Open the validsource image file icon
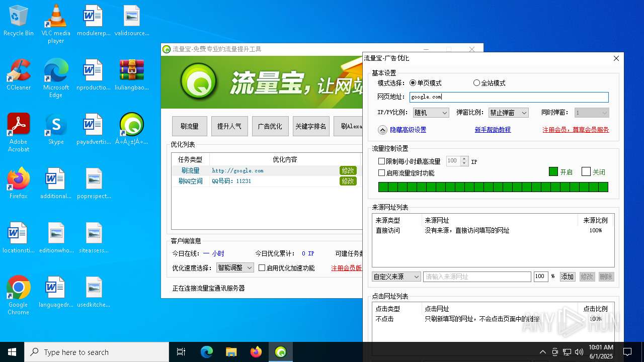This screenshot has height=362, width=644. pos(132,21)
